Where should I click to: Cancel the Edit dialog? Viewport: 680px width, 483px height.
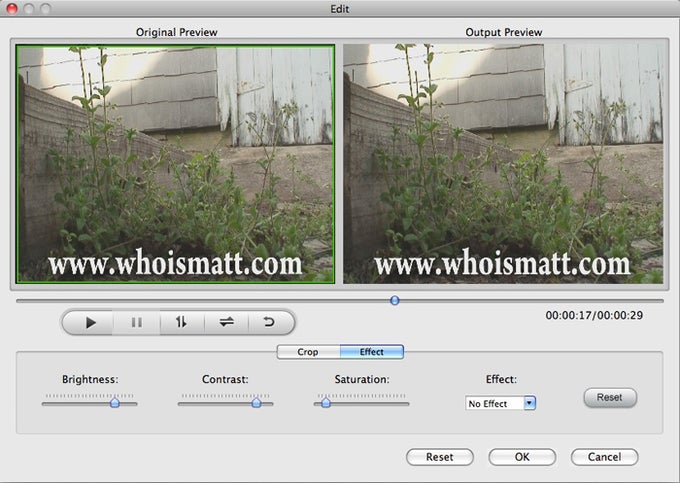605,457
